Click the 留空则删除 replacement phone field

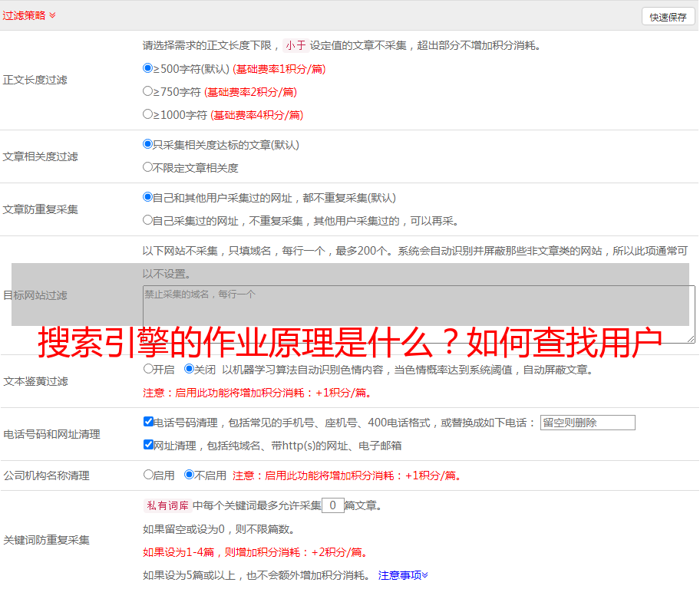click(587, 423)
